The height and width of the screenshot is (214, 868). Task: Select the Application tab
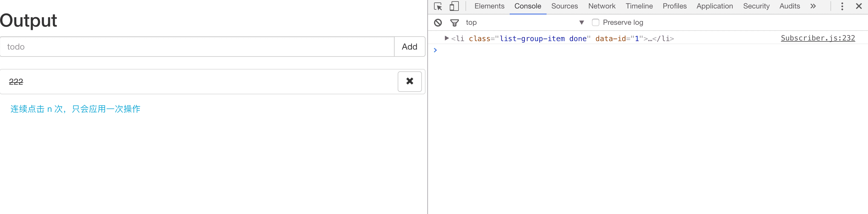(714, 6)
